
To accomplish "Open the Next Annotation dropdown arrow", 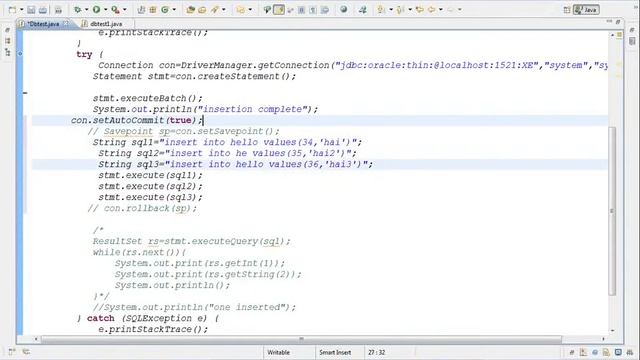I will (x=390, y=9).
